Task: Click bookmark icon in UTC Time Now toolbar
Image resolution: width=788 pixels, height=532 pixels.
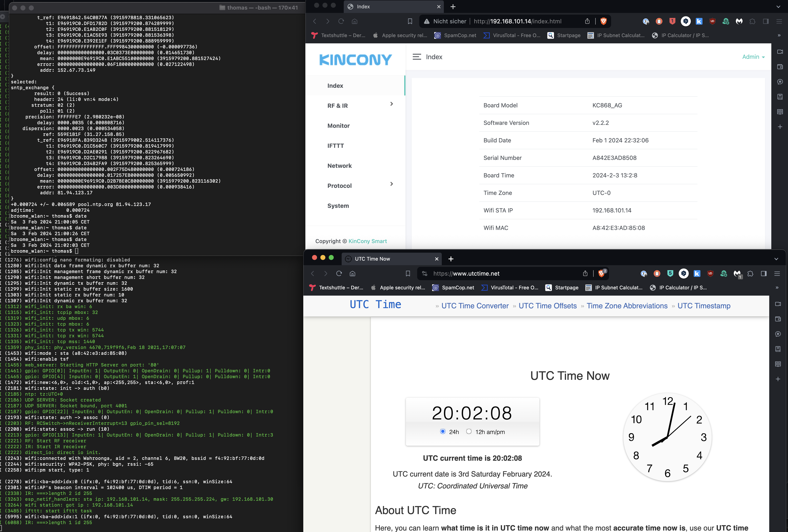Action: click(408, 274)
